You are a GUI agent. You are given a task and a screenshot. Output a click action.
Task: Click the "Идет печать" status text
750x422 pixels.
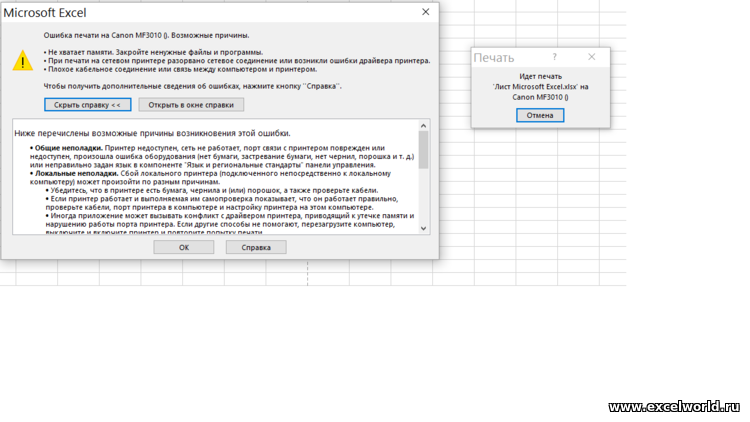point(540,77)
